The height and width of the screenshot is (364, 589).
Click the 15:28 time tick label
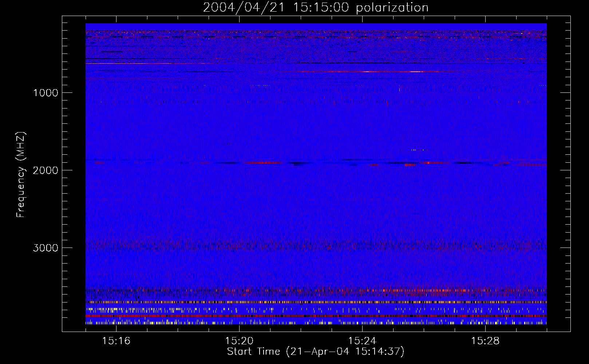point(485,341)
